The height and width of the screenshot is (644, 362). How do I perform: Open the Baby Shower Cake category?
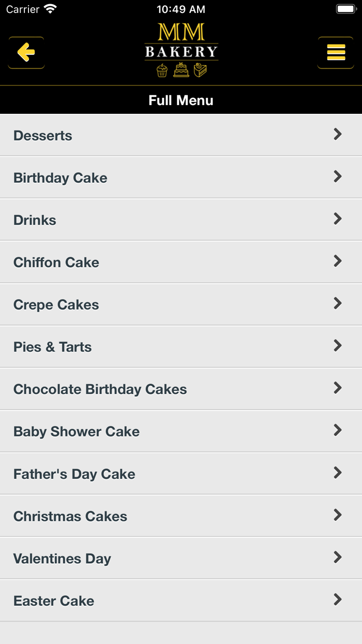(77, 432)
